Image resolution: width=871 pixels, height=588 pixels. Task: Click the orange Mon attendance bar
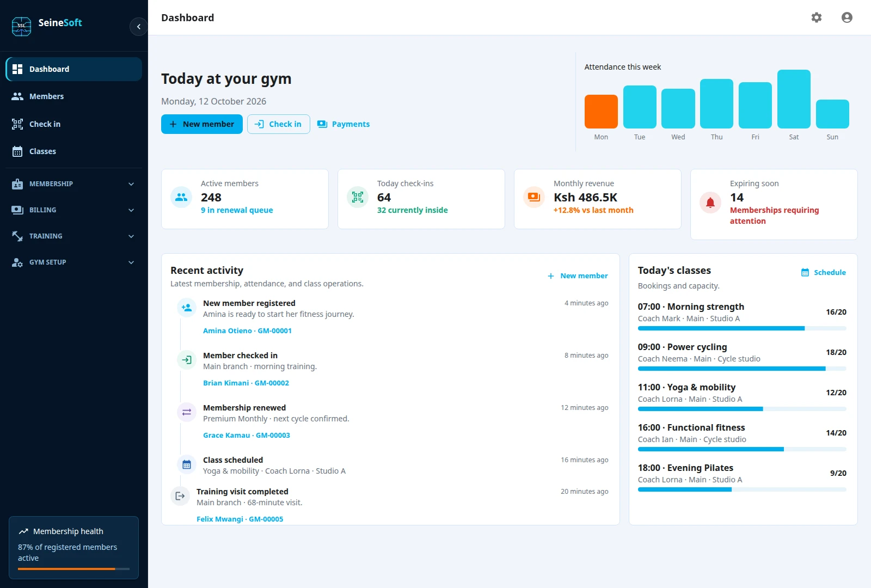click(601, 112)
